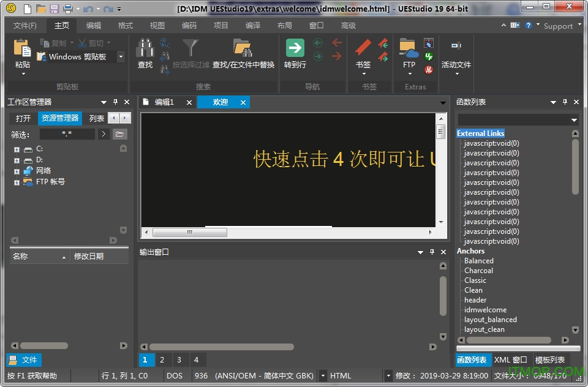The width and height of the screenshot is (588, 387).
Task: Click the Support link in the ribbon
Action: (559, 26)
